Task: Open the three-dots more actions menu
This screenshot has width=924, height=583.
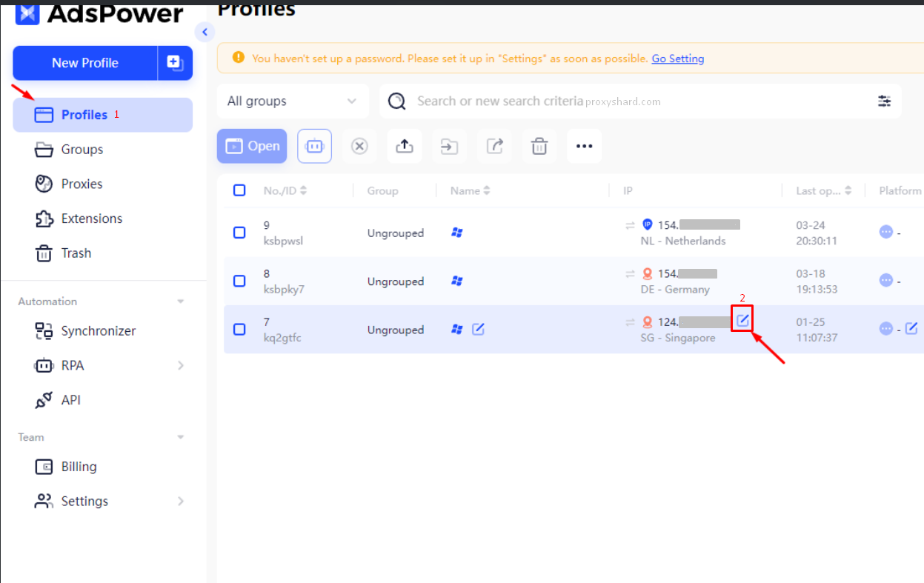Action: pyautogui.click(x=585, y=146)
